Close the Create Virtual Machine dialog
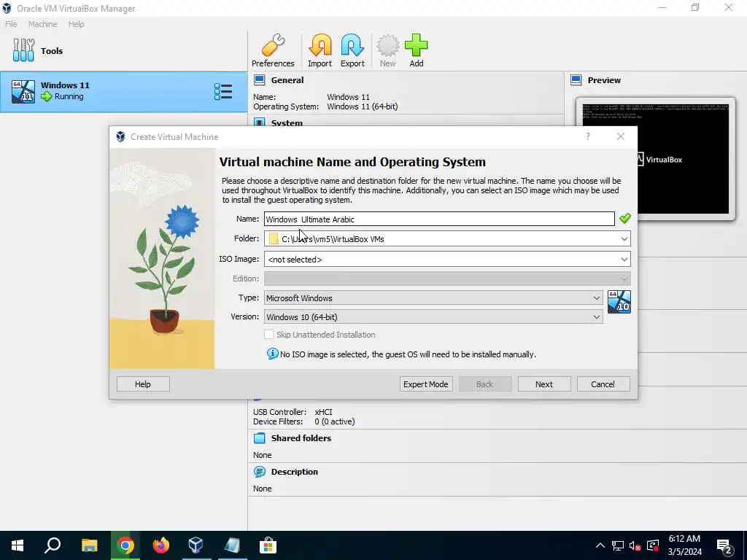Image resolution: width=747 pixels, height=560 pixels. click(620, 136)
